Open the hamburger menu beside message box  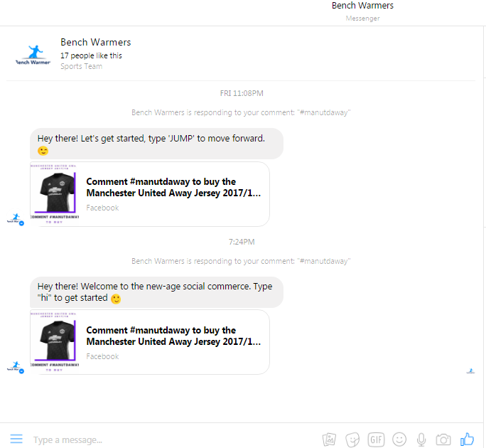(16, 439)
